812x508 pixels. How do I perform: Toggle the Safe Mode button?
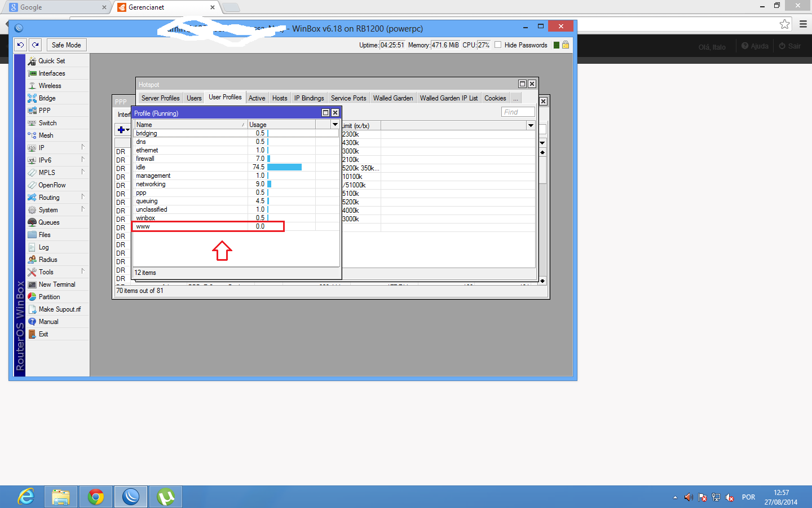[x=66, y=45]
